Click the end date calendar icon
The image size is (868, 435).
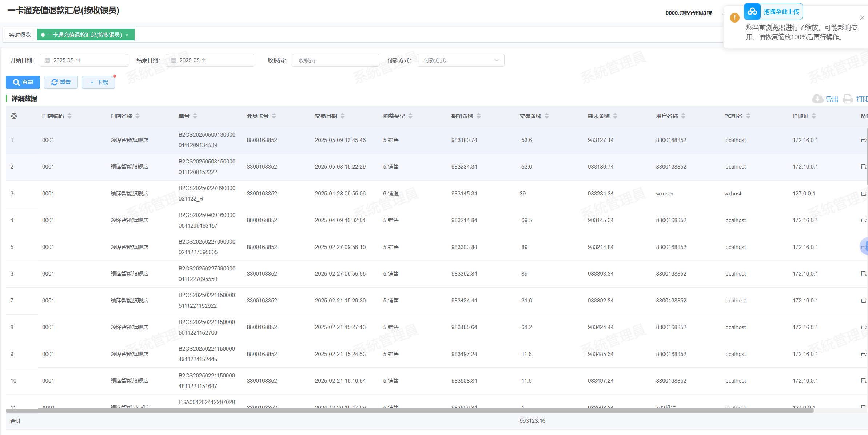coord(174,60)
